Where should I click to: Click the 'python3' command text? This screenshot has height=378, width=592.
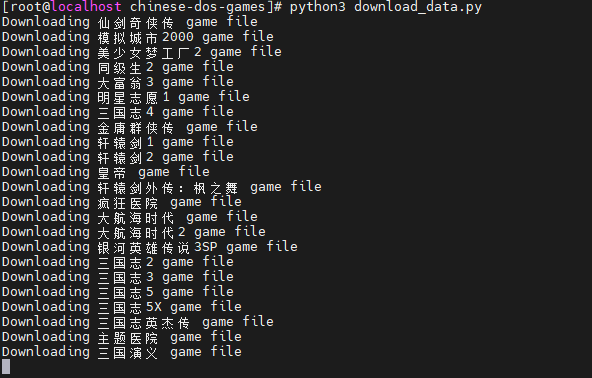(318, 7)
